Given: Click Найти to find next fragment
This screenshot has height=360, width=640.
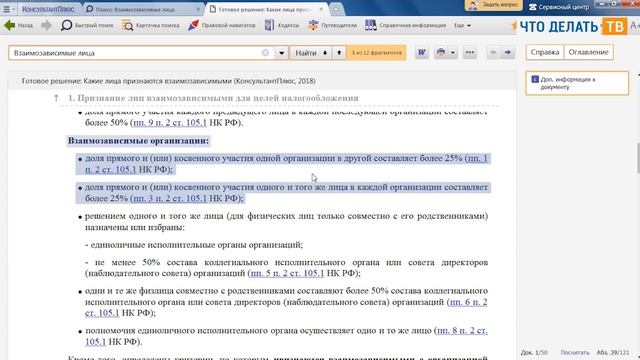Looking at the screenshot, I should pos(310,53).
